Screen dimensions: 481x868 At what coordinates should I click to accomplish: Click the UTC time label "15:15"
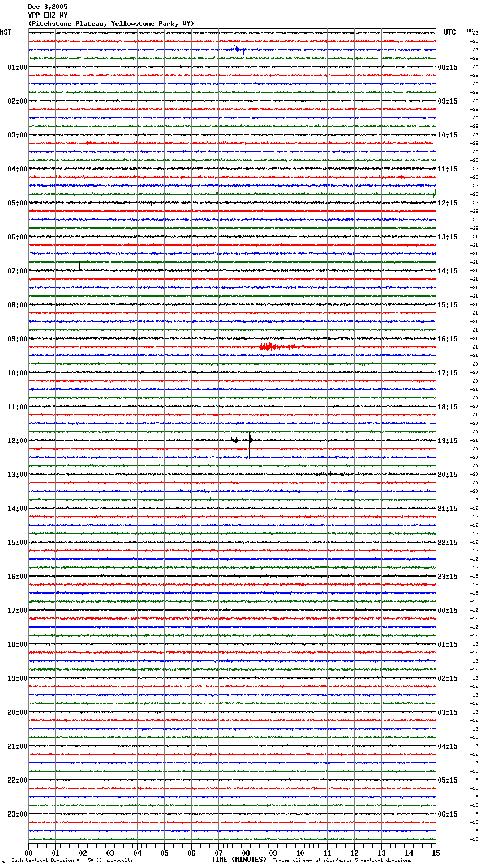[448, 305]
